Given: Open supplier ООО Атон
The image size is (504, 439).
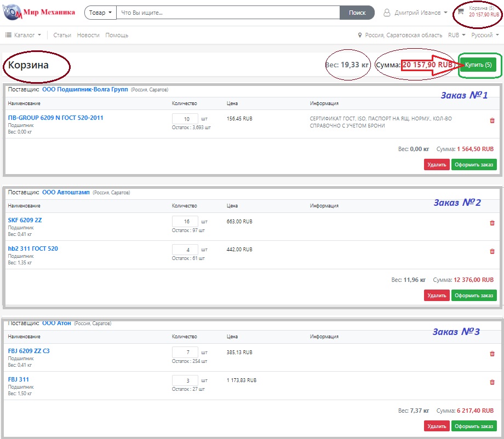Looking at the screenshot, I should [56, 323].
